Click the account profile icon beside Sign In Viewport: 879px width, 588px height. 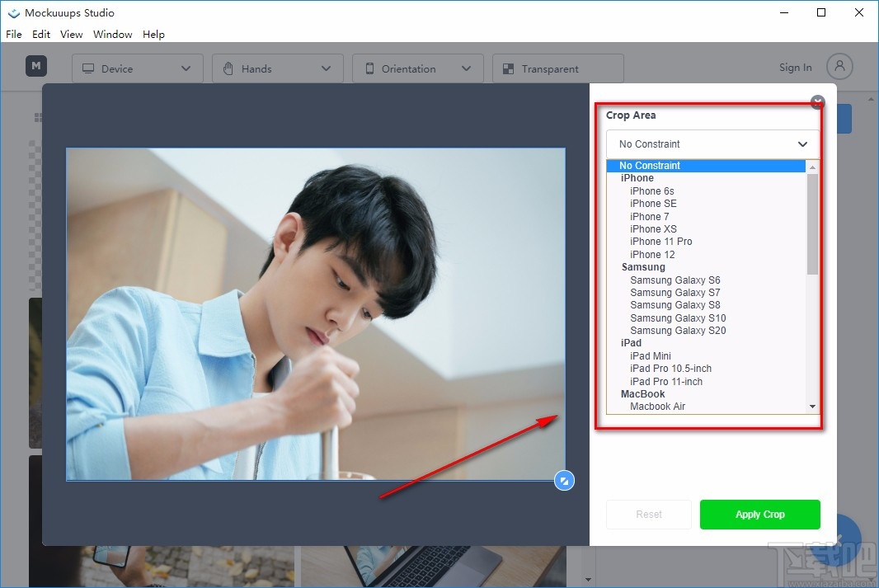pyautogui.click(x=839, y=67)
